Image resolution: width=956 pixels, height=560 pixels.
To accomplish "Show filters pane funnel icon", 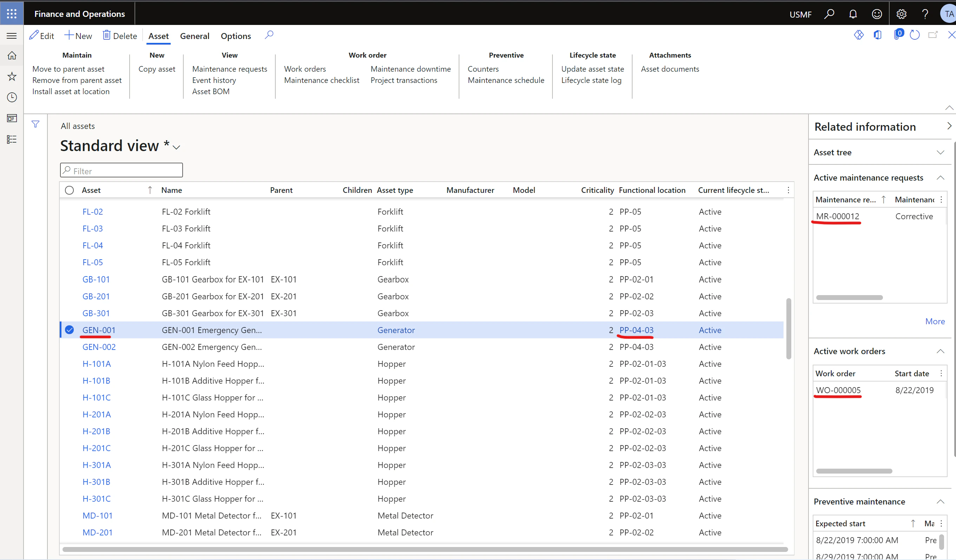I will pyautogui.click(x=35, y=124).
